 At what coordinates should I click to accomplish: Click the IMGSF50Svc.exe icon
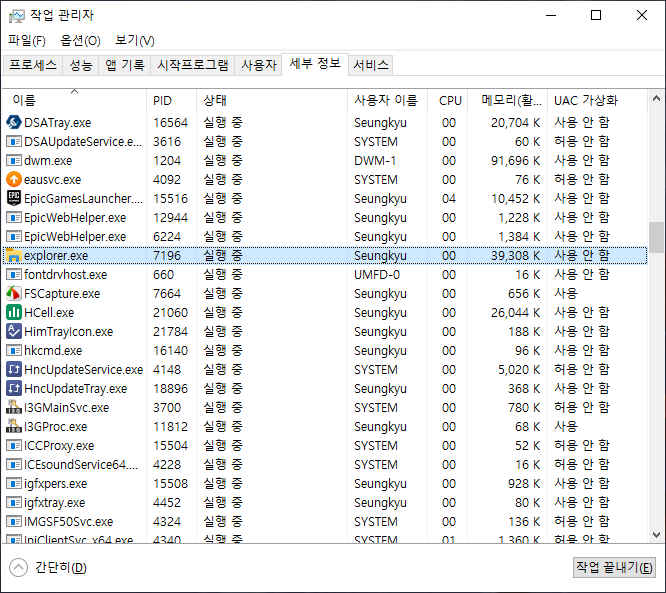[14, 521]
